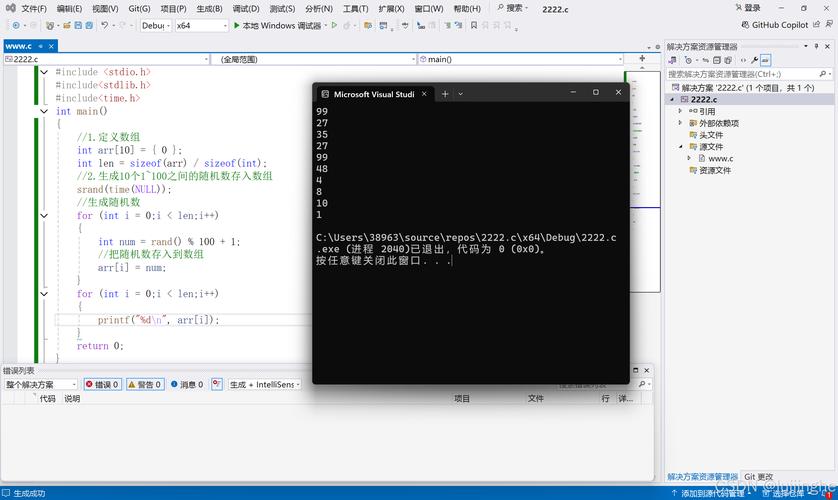
Task: Click start without debugging icon
Action: 335,25
